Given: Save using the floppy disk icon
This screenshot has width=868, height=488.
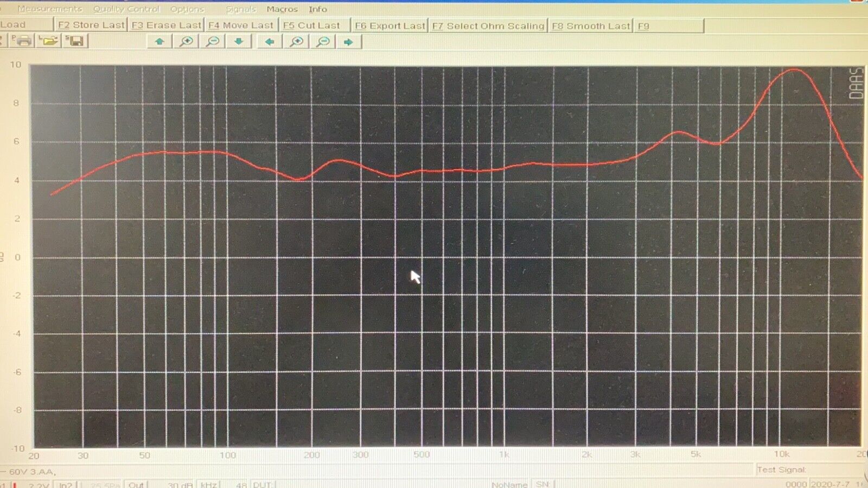Looking at the screenshot, I should [75, 41].
